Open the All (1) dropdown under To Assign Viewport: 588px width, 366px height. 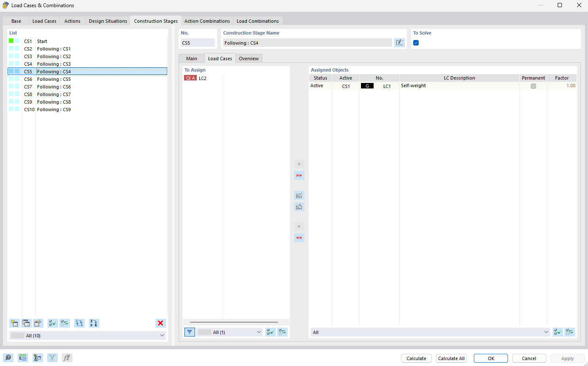[x=230, y=332]
